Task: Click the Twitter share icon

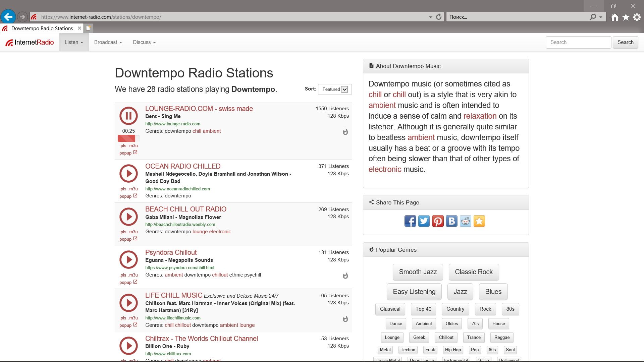Action: (x=424, y=221)
